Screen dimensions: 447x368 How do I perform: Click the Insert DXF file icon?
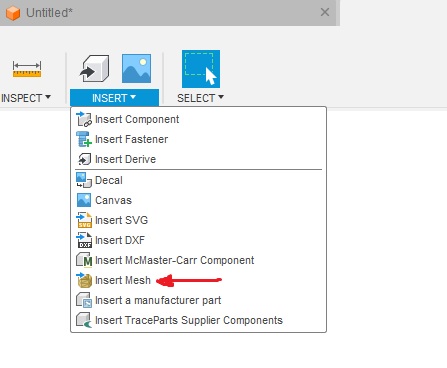point(84,240)
